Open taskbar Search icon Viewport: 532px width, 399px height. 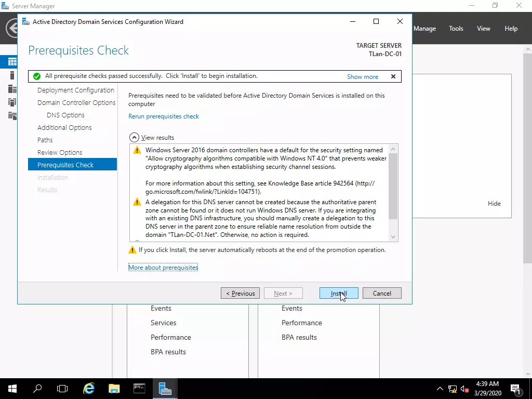tap(37, 389)
